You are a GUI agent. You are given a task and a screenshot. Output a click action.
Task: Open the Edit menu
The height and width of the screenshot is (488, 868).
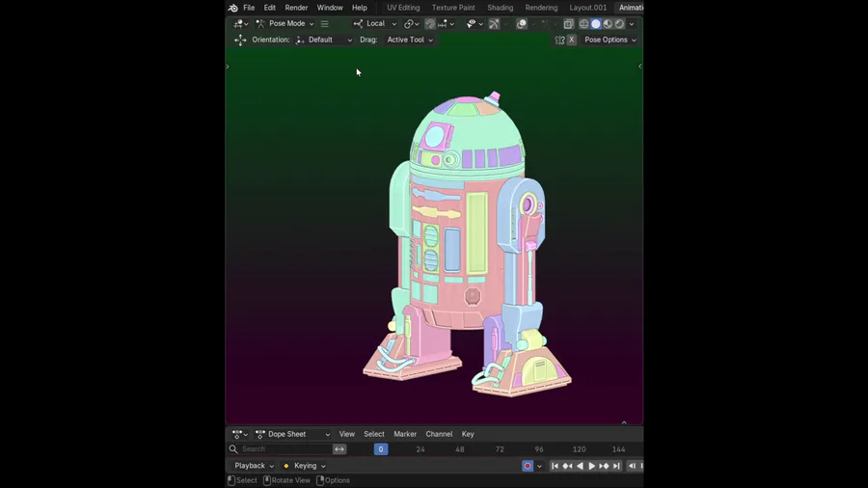click(270, 8)
